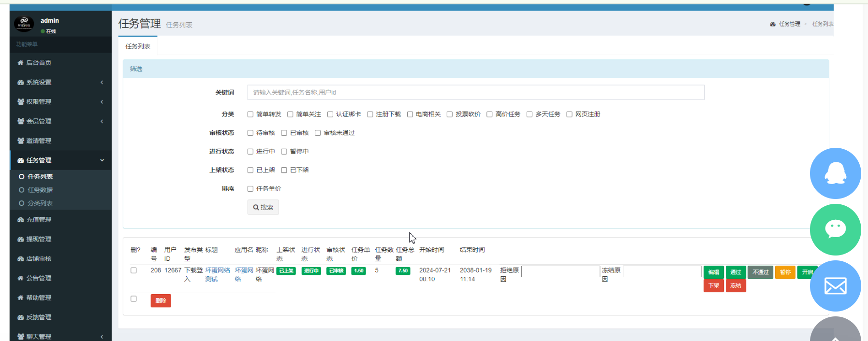Click the dashboard icon beside 任务管理 in sidebar
Viewport: 868px width, 341px height.
click(x=20, y=160)
